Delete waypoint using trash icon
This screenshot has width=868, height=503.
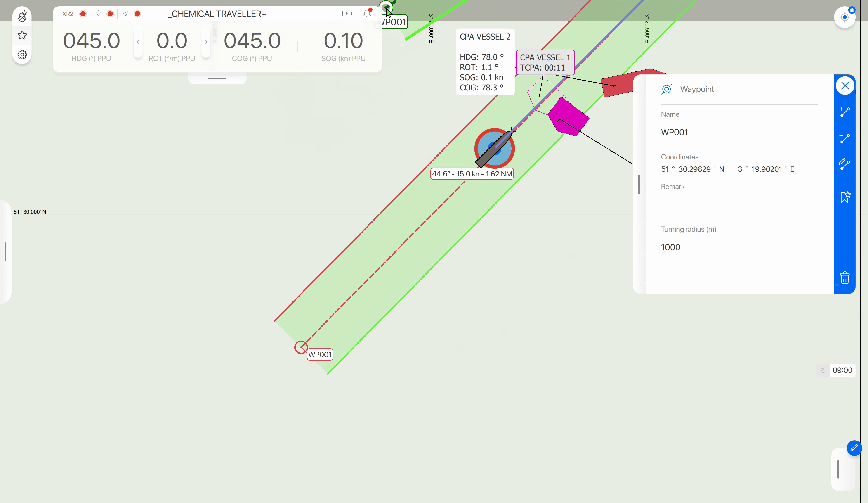[x=844, y=277]
